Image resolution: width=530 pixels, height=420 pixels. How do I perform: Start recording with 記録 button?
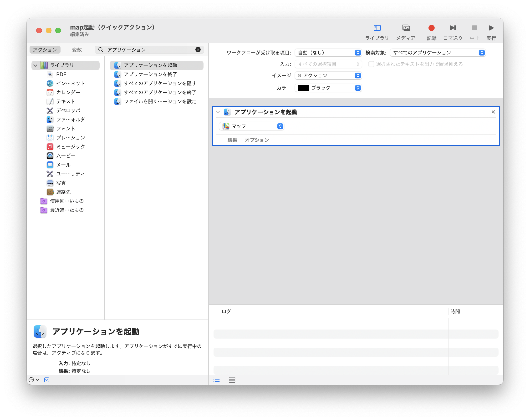point(431,32)
